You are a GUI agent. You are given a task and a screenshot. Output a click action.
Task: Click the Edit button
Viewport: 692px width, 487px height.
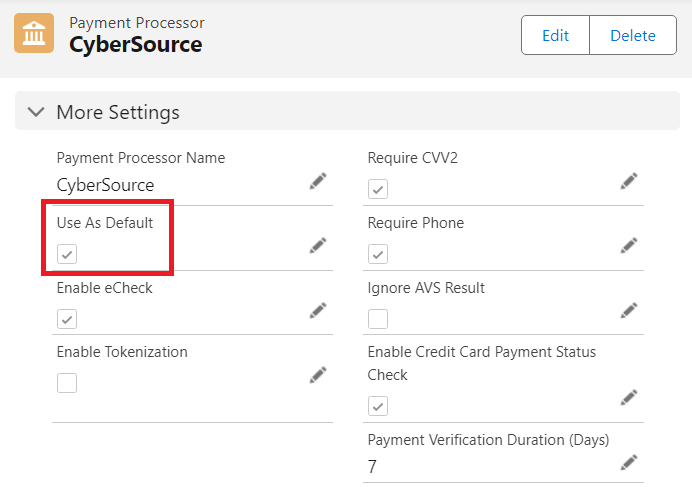[x=555, y=36]
